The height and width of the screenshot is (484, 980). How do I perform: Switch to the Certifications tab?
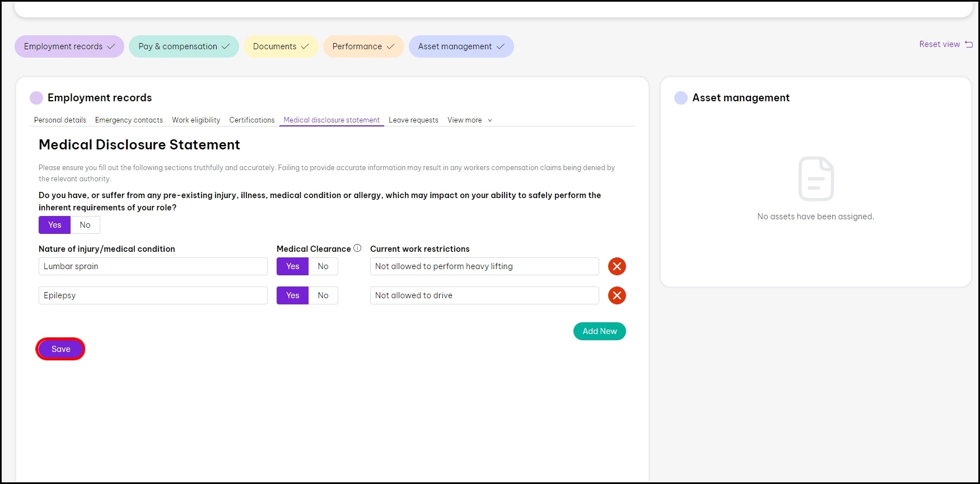coord(251,120)
